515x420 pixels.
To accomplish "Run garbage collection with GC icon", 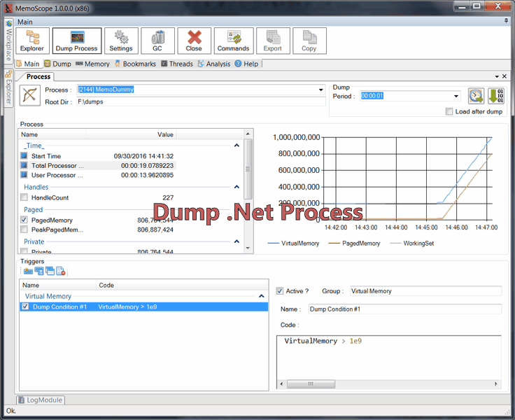I will point(157,41).
